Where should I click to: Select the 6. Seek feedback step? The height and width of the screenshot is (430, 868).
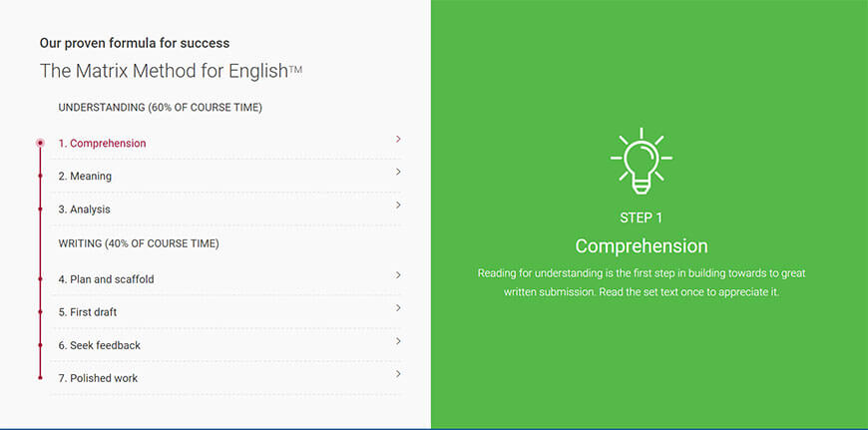click(225, 345)
